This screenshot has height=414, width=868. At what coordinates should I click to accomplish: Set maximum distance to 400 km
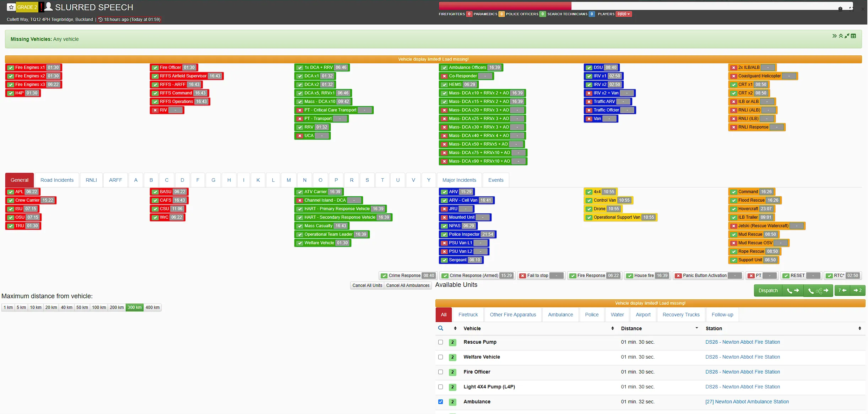pos(152,307)
